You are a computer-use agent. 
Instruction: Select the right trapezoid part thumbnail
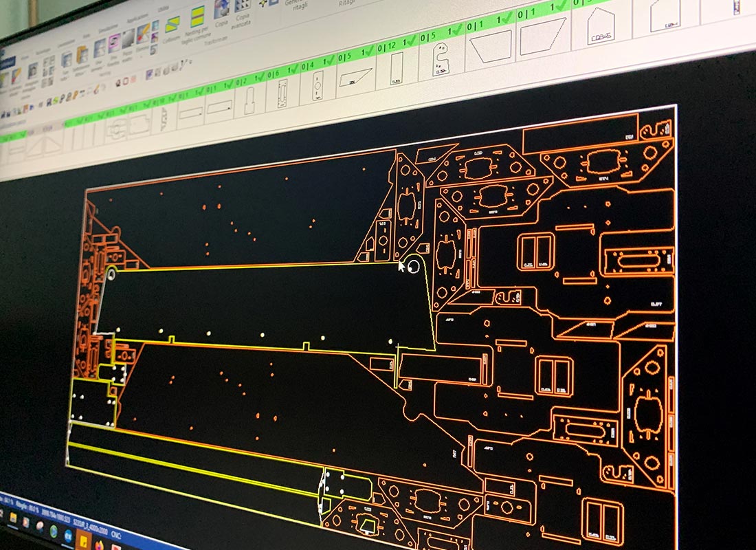point(543,36)
